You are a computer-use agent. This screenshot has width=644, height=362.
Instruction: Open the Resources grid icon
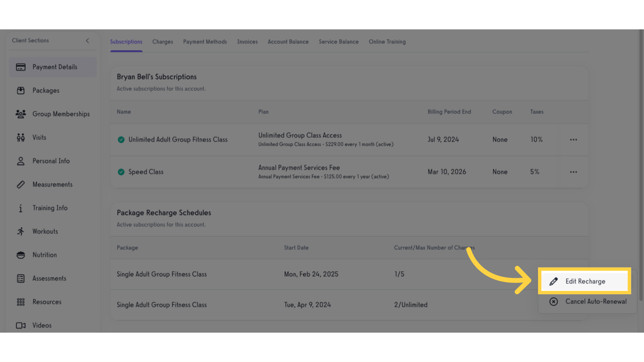(21, 302)
